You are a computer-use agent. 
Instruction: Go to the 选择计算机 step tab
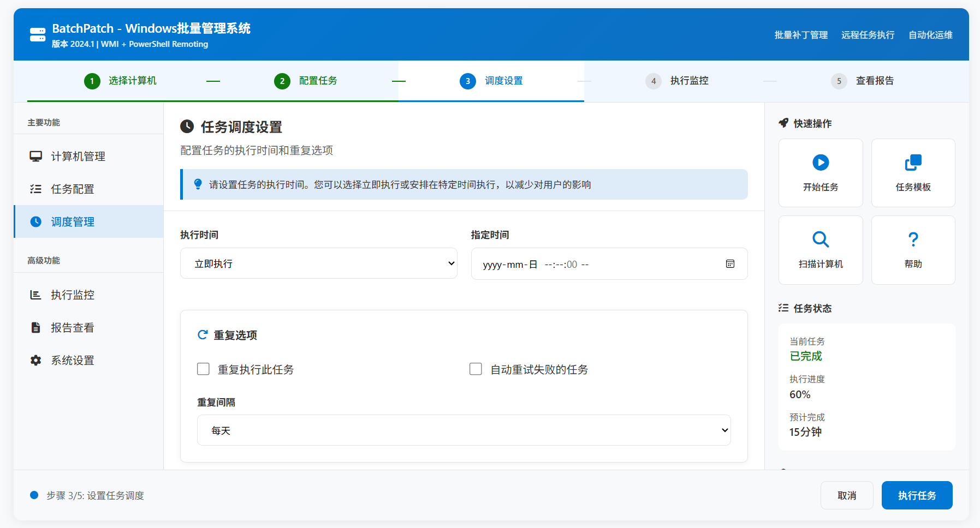[x=120, y=81]
